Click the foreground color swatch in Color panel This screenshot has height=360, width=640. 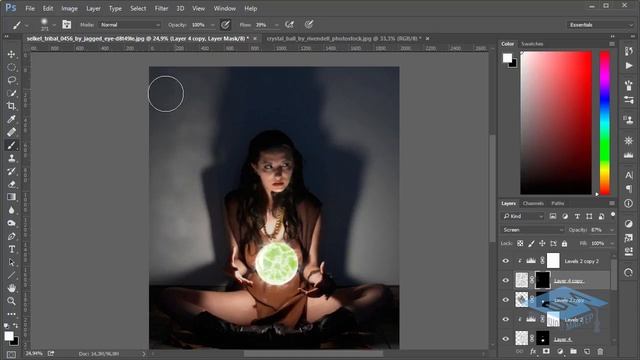[x=507, y=58]
